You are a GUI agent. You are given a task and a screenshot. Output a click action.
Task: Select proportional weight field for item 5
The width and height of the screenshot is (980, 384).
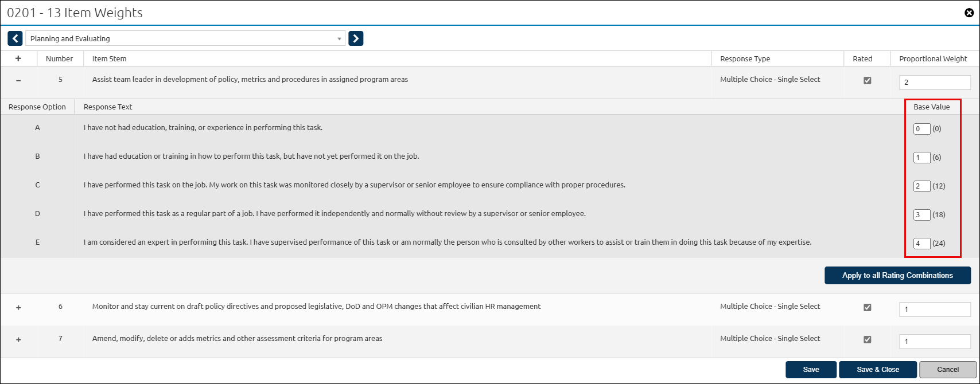[x=935, y=83]
